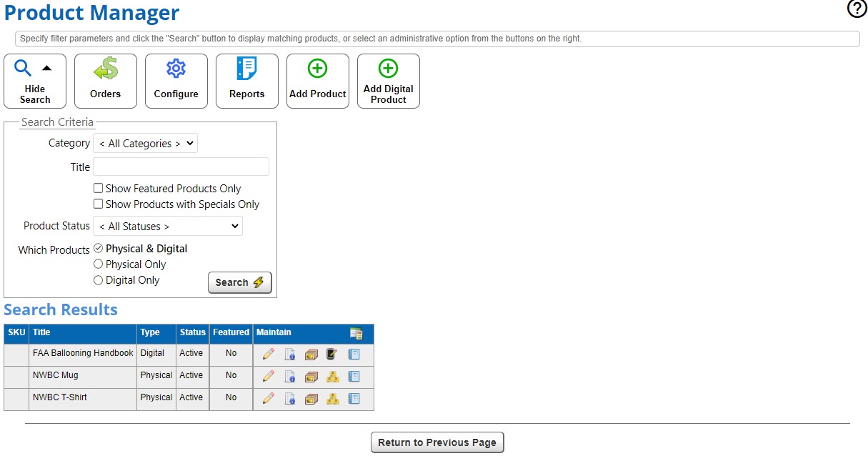The image size is (868, 456).
Task: Open the info document icon for FAA Ballooning Handbook
Action: [290, 354]
